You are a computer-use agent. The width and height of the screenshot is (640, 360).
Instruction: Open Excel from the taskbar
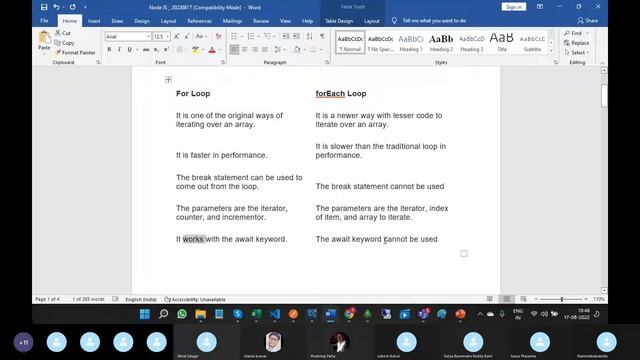(x=256, y=314)
